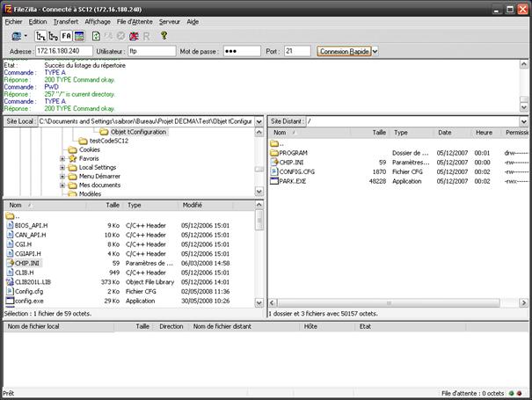Open the remote parent folder icon
This screenshot has width=532, height=400.
coord(274,143)
